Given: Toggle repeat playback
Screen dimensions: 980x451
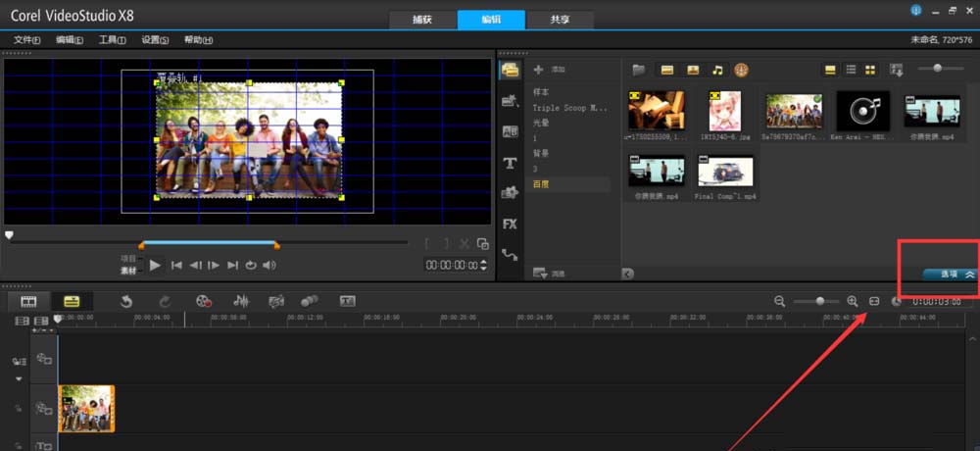Looking at the screenshot, I should [x=251, y=266].
